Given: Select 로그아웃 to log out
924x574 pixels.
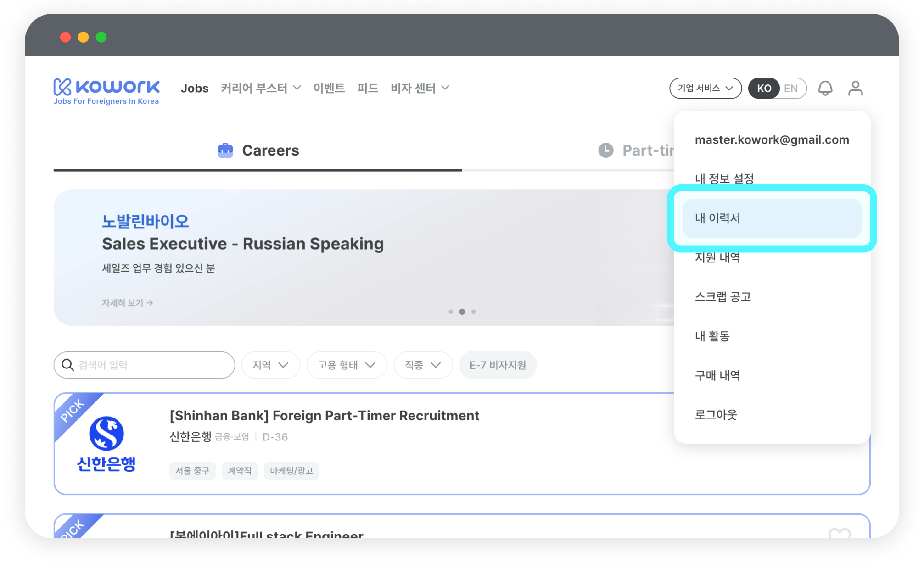Looking at the screenshot, I should [716, 415].
